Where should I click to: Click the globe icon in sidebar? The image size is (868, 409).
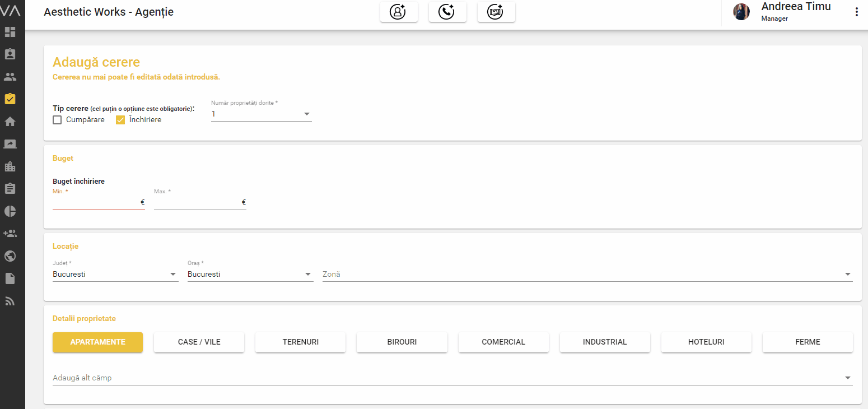10,256
